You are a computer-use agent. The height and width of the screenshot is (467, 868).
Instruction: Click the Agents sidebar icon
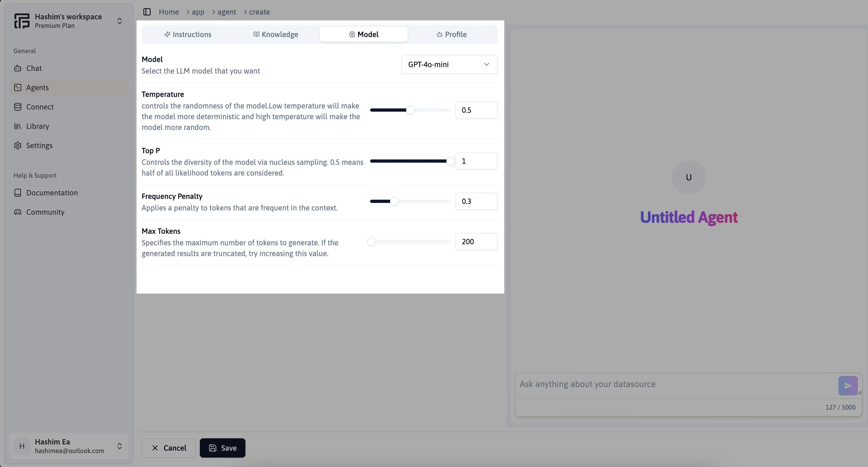pos(17,88)
